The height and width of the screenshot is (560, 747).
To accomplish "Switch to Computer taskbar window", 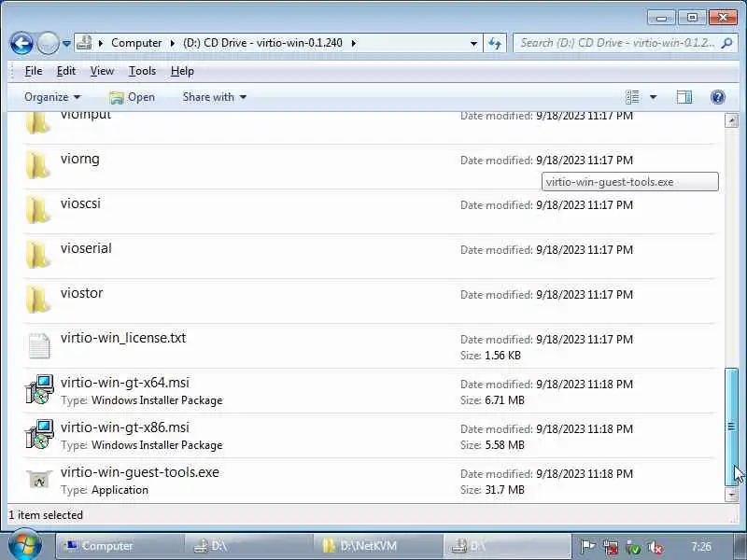I will point(120,546).
